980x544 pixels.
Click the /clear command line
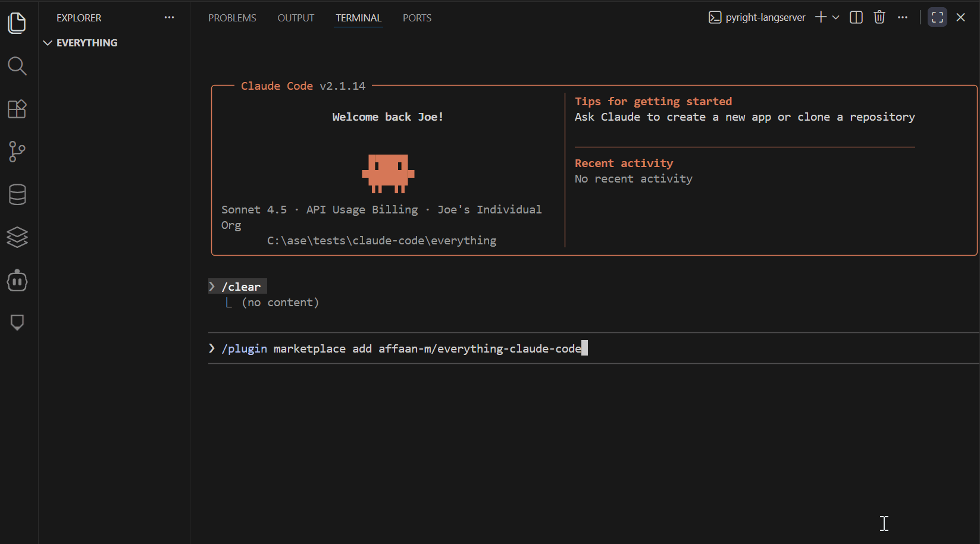pos(238,287)
